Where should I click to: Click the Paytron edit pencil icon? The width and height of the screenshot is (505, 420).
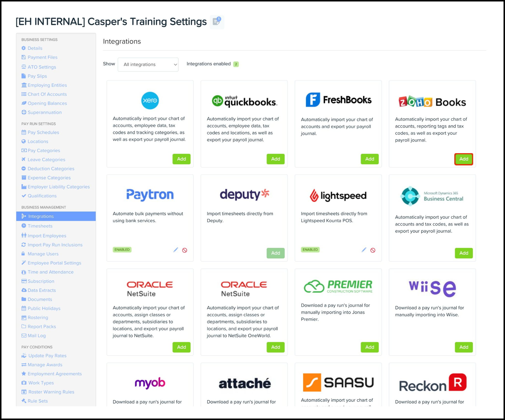[x=176, y=250]
